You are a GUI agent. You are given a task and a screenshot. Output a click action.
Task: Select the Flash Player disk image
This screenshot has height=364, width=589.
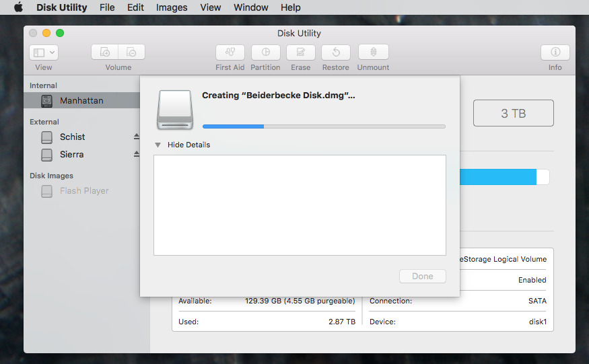tap(84, 191)
